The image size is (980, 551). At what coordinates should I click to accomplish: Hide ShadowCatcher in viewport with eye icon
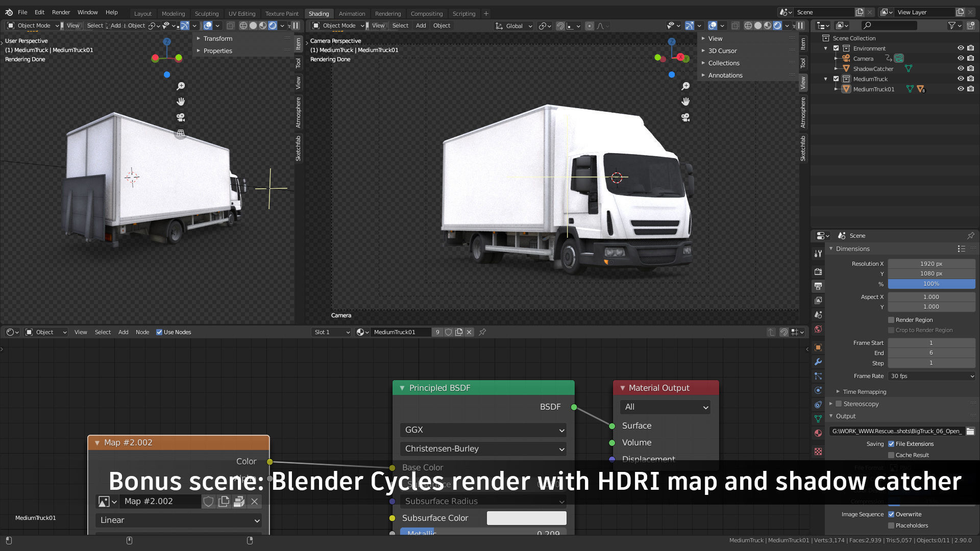[x=961, y=69]
